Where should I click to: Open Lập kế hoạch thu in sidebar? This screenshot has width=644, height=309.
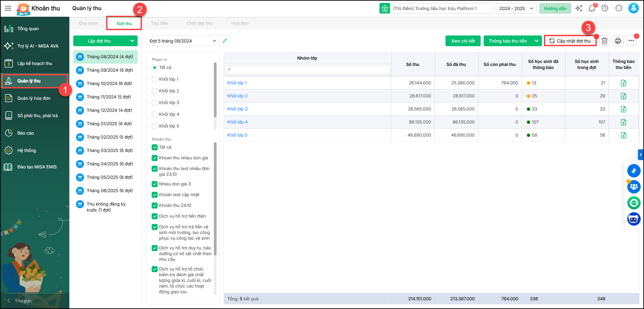tap(35, 64)
